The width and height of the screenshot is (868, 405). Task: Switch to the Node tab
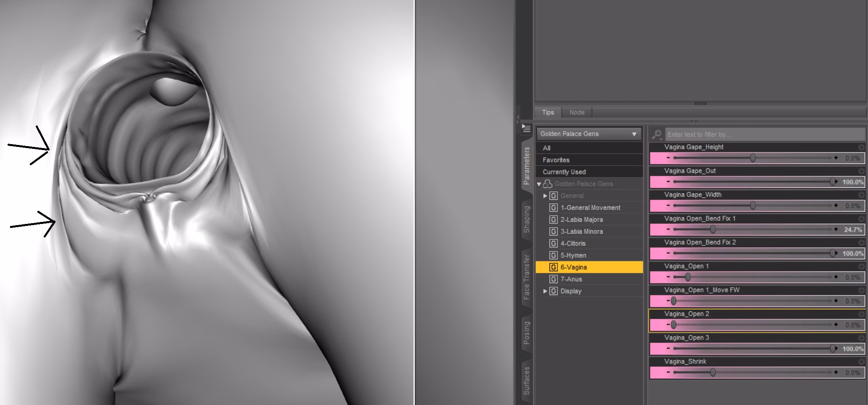(577, 112)
